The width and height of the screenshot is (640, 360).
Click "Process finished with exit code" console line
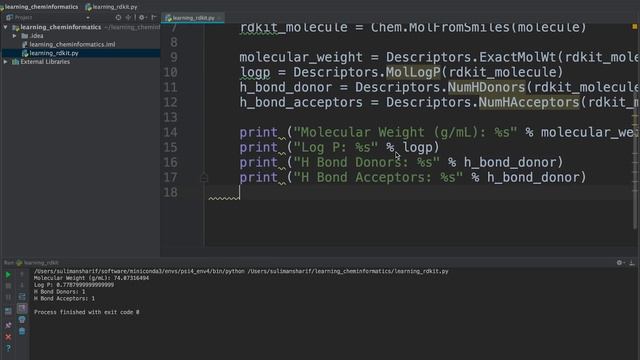pos(87,312)
